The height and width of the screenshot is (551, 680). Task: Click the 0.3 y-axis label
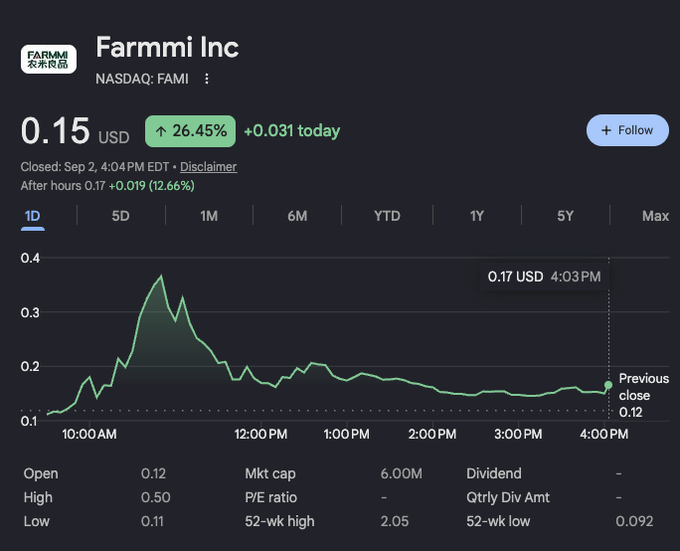(x=30, y=313)
